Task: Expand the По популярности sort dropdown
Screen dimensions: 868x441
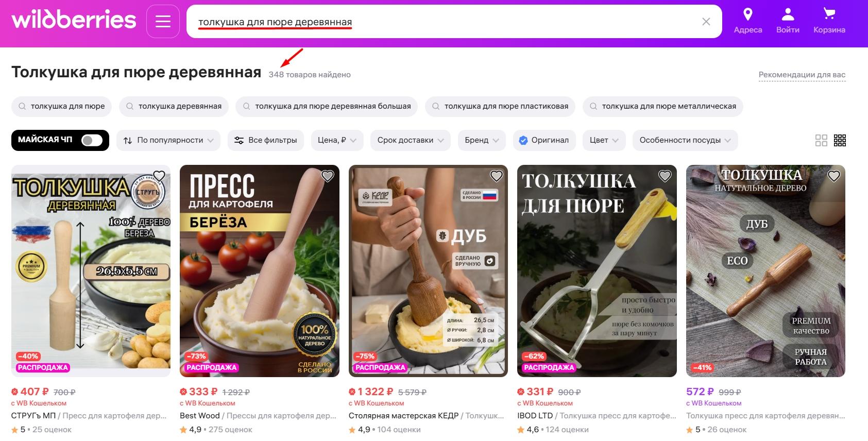Action: (168, 140)
